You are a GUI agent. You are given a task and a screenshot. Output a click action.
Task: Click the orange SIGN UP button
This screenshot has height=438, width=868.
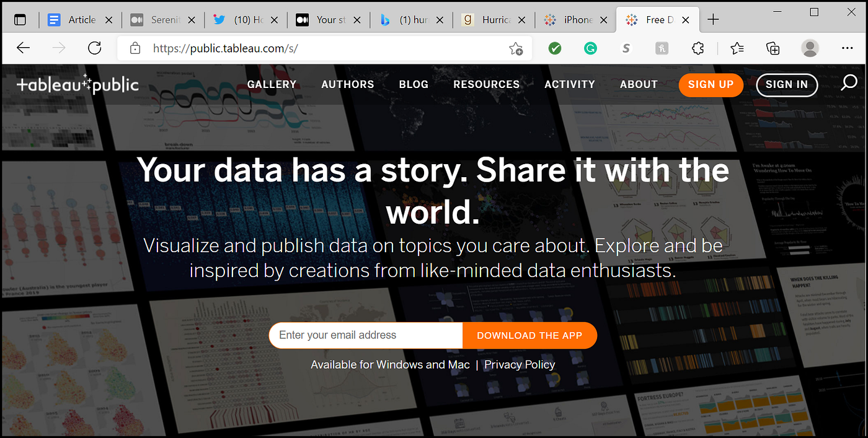pyautogui.click(x=711, y=85)
